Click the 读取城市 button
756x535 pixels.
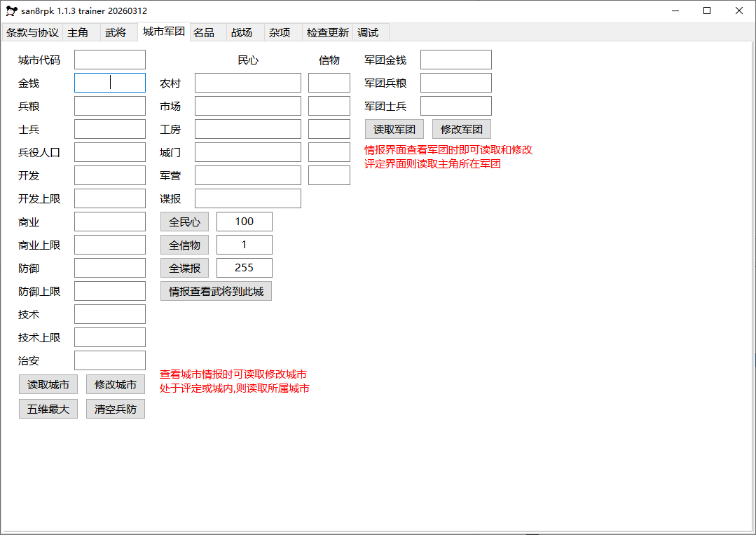click(48, 385)
